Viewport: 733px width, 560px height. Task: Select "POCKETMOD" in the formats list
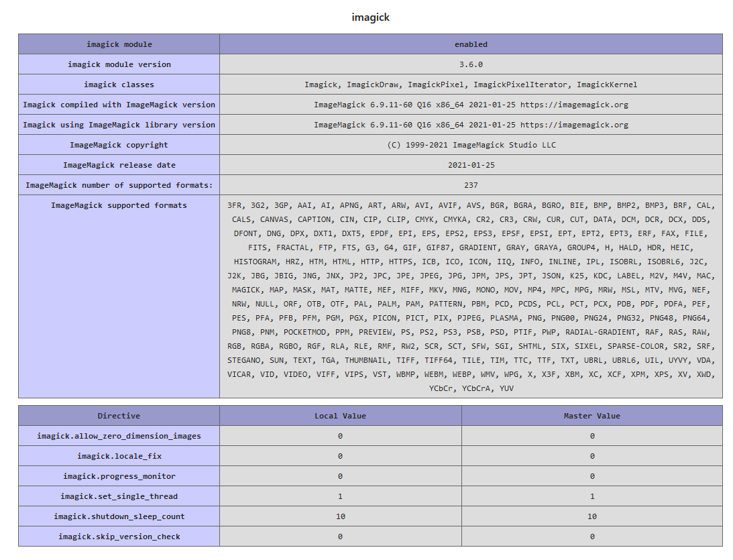pyautogui.click(x=304, y=332)
